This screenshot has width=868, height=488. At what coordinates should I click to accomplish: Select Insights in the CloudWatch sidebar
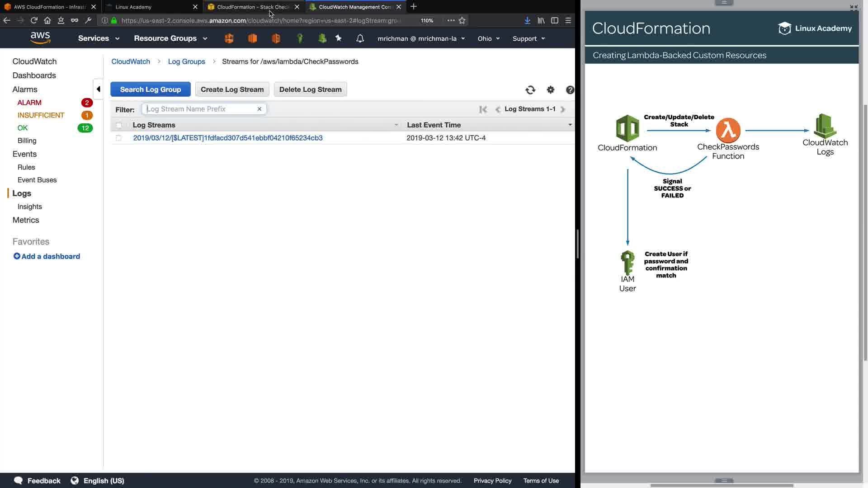29,206
